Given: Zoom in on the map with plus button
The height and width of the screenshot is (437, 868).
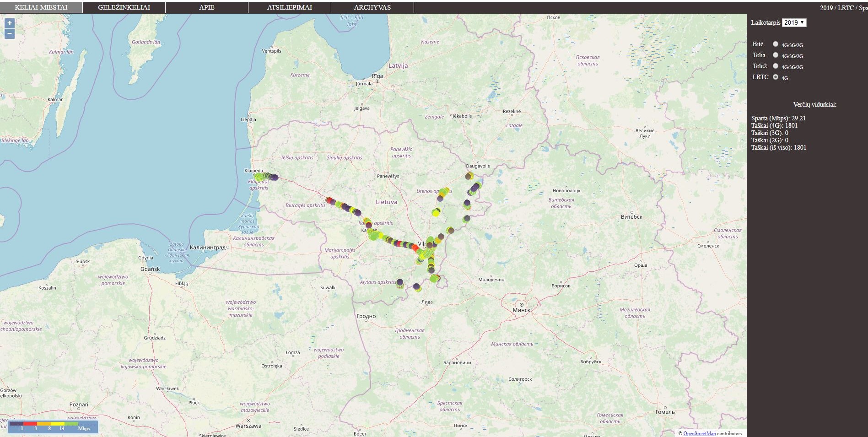Looking at the screenshot, I should point(10,23).
